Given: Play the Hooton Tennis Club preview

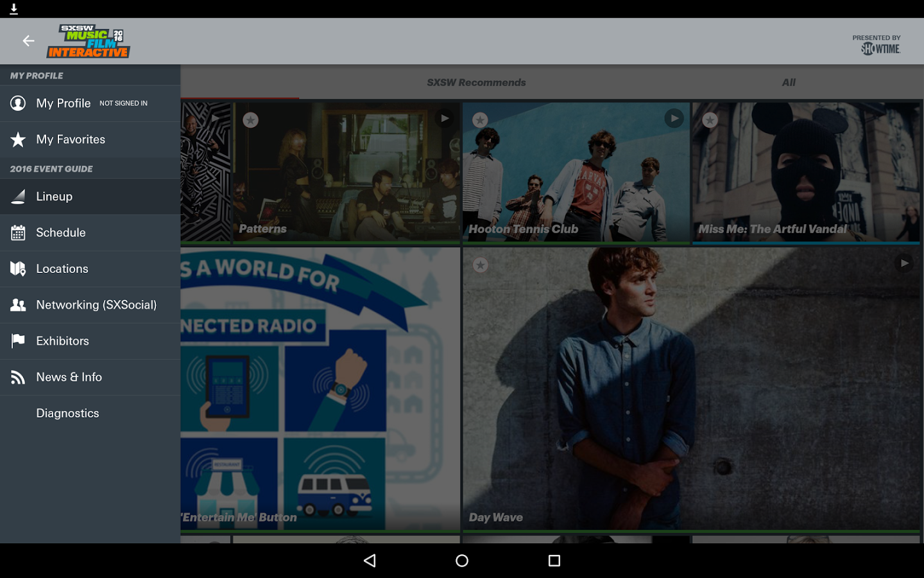Looking at the screenshot, I should pyautogui.click(x=674, y=118).
